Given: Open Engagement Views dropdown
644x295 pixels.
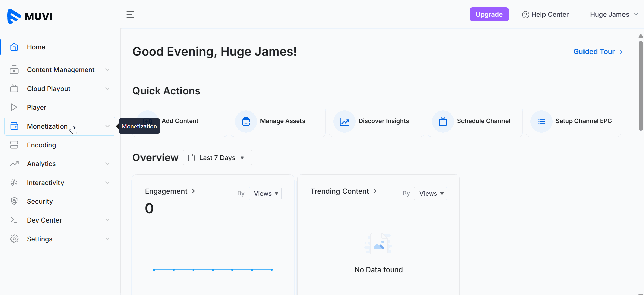Looking at the screenshot, I should 265,194.
